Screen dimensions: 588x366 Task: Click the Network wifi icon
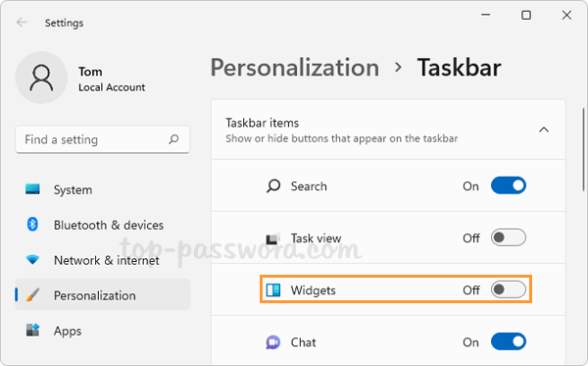[x=32, y=259]
